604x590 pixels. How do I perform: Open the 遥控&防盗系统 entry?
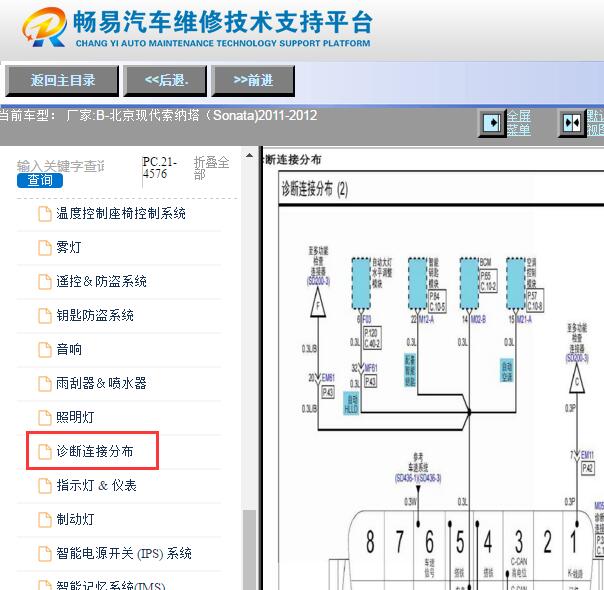(102, 282)
